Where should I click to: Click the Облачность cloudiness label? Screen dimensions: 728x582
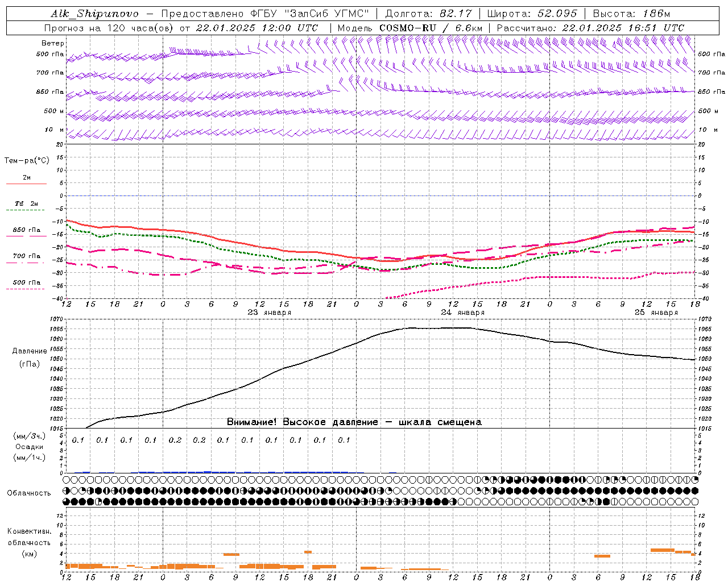(x=29, y=493)
